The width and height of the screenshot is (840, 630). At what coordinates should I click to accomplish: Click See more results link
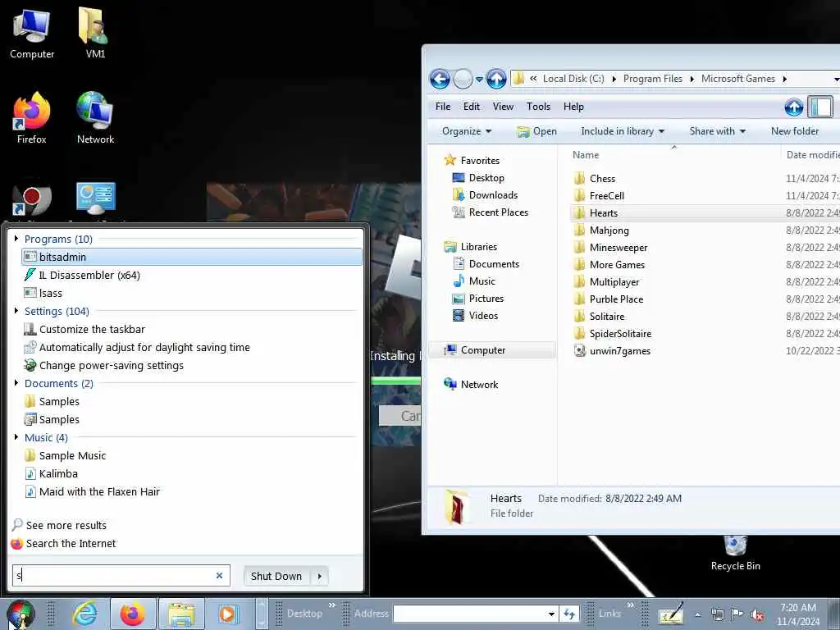coord(66,526)
